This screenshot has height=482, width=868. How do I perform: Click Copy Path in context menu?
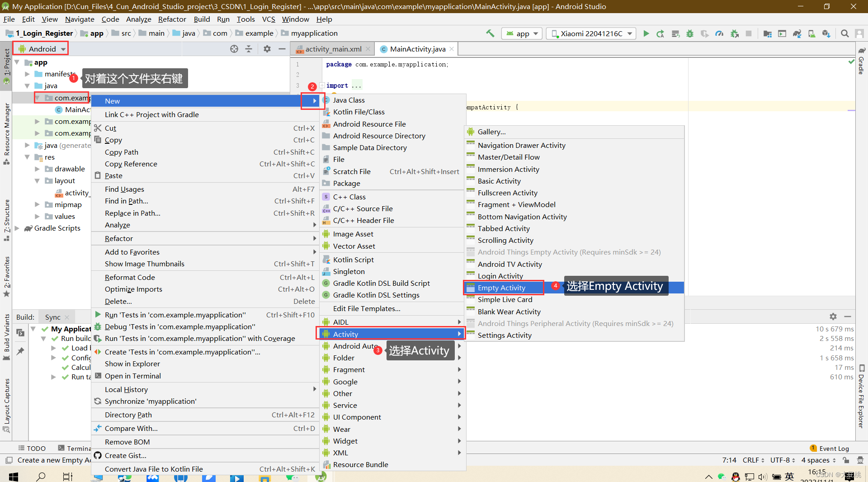tap(205, 152)
